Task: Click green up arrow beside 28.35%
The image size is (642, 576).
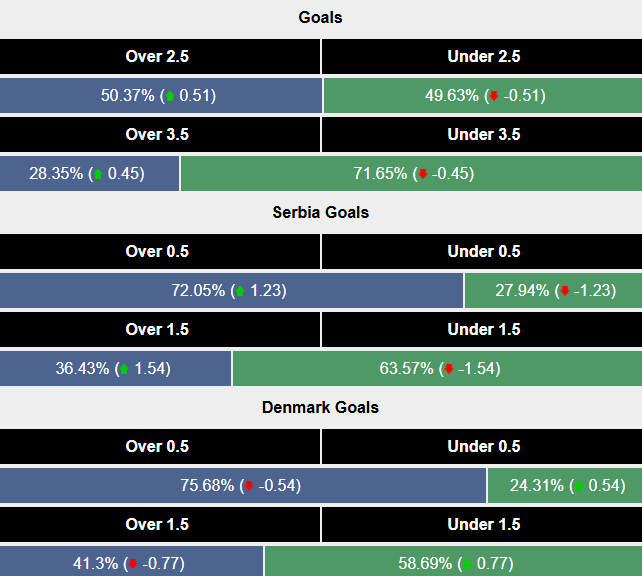Action: point(97,174)
